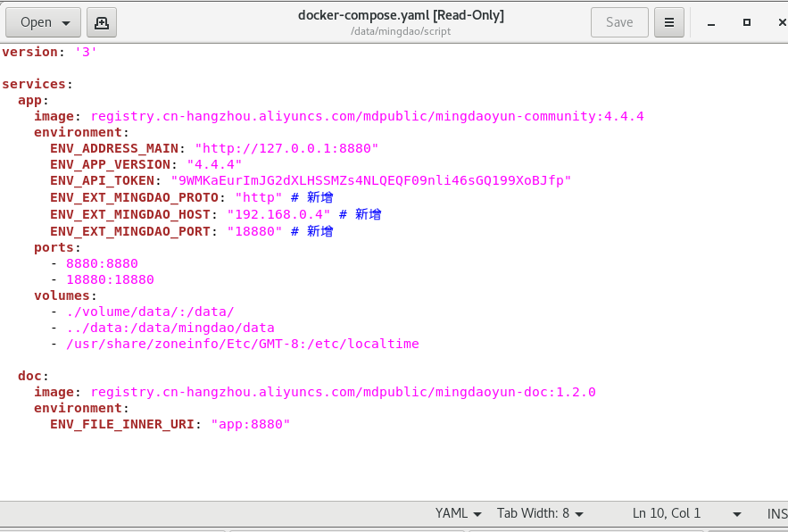Click the version key on first line
788x532 pixels.
click(29, 52)
